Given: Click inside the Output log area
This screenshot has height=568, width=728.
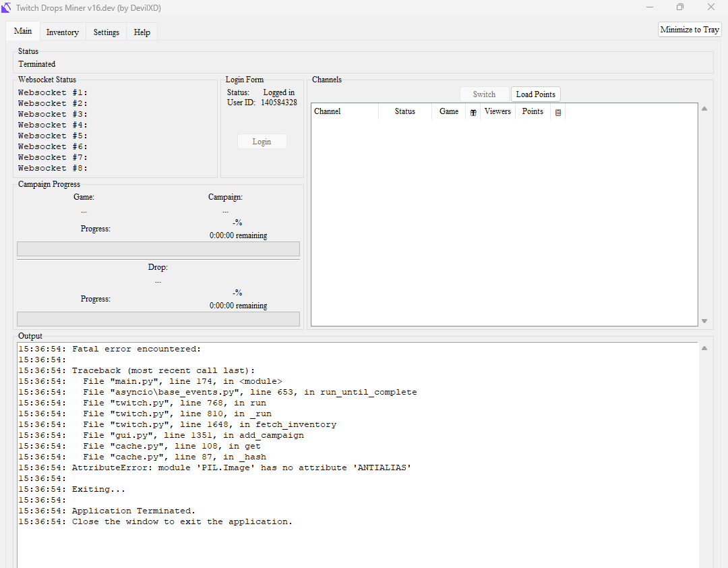Looking at the screenshot, I should click(337, 438).
